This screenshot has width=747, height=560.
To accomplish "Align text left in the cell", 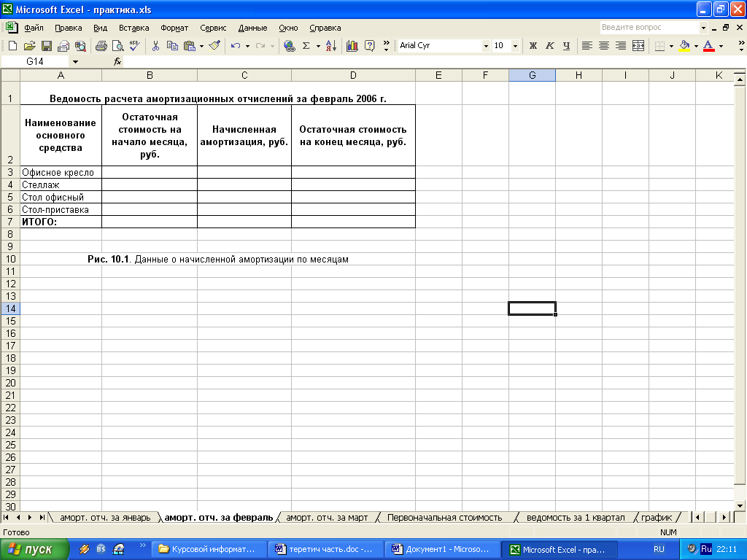I will pyautogui.click(x=587, y=46).
